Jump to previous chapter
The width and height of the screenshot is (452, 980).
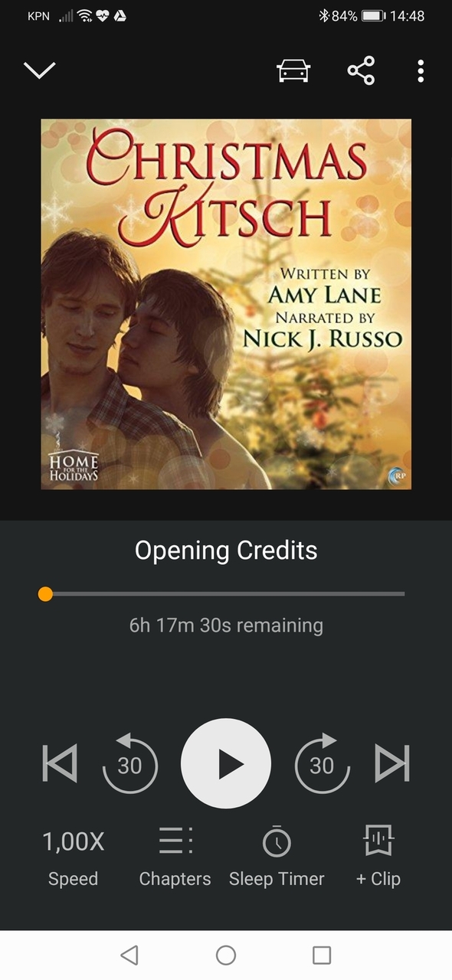point(60,763)
